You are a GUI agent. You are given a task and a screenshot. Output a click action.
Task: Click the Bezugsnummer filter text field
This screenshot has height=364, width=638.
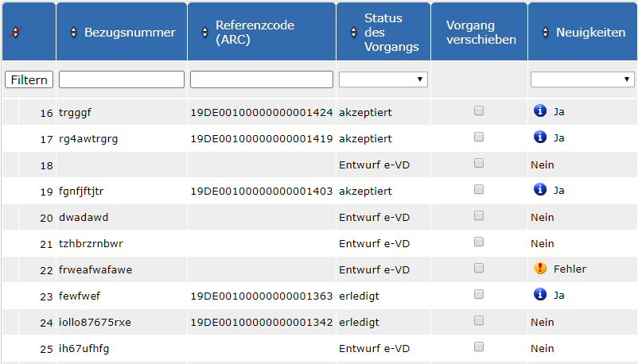tap(122, 79)
